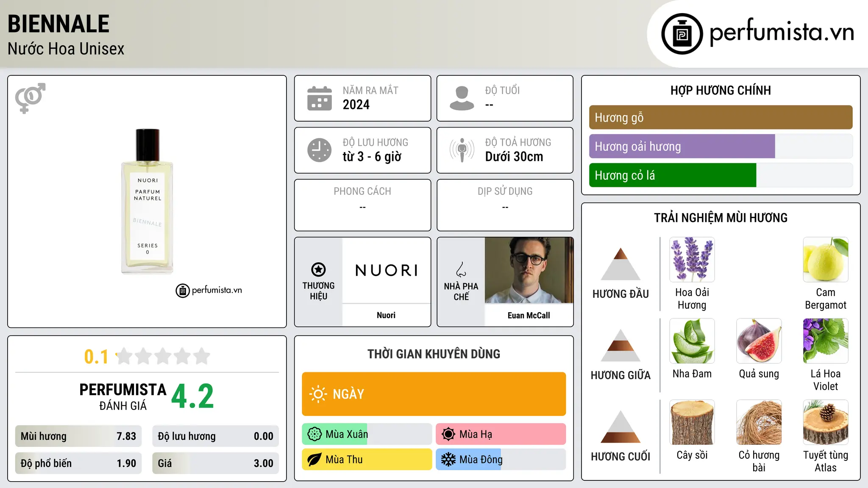Click the top notes pyramid icon
This screenshot has width=868, height=488.
pos(620,264)
